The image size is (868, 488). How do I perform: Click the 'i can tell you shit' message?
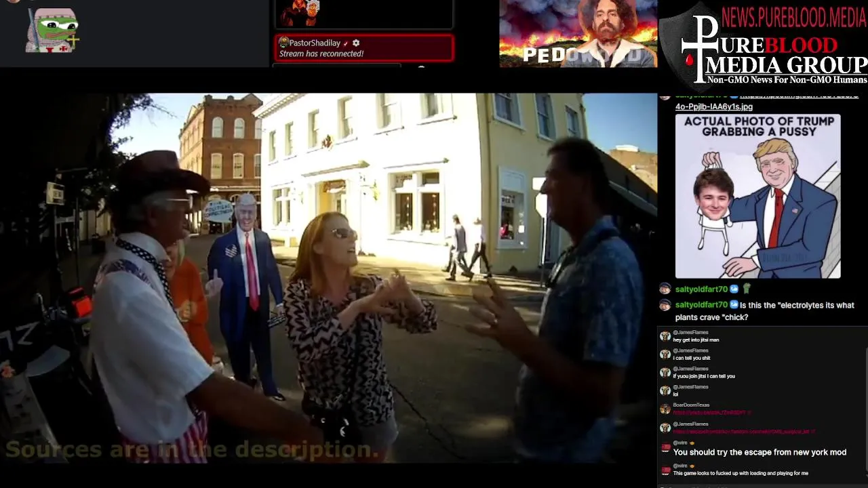(x=692, y=358)
